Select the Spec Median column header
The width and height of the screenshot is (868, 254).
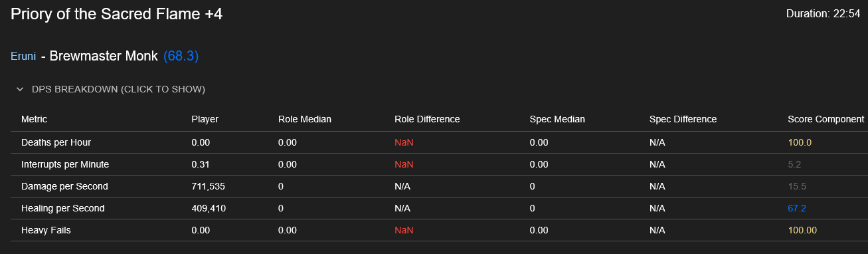557,119
